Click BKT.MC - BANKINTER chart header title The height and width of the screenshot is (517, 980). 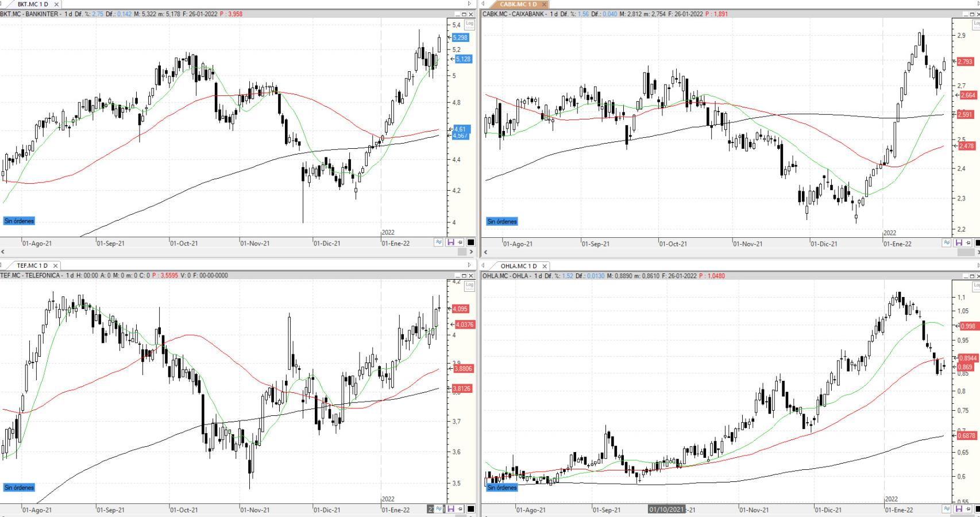[29, 14]
